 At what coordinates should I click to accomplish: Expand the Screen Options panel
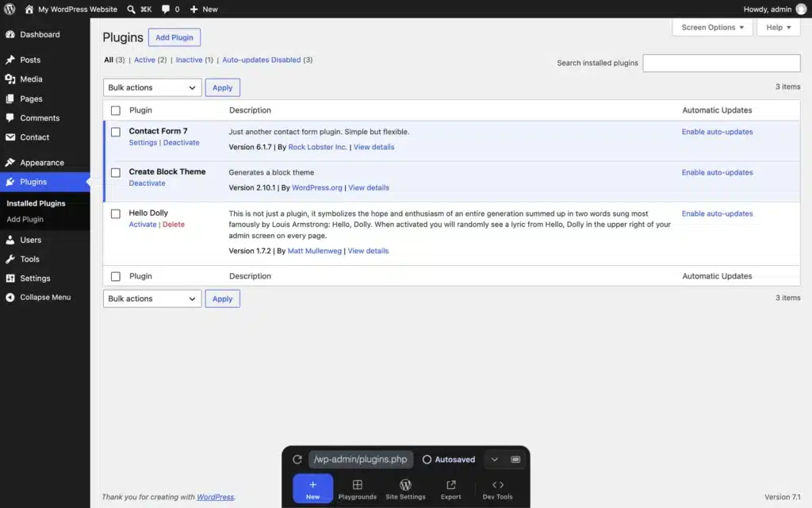coord(713,28)
